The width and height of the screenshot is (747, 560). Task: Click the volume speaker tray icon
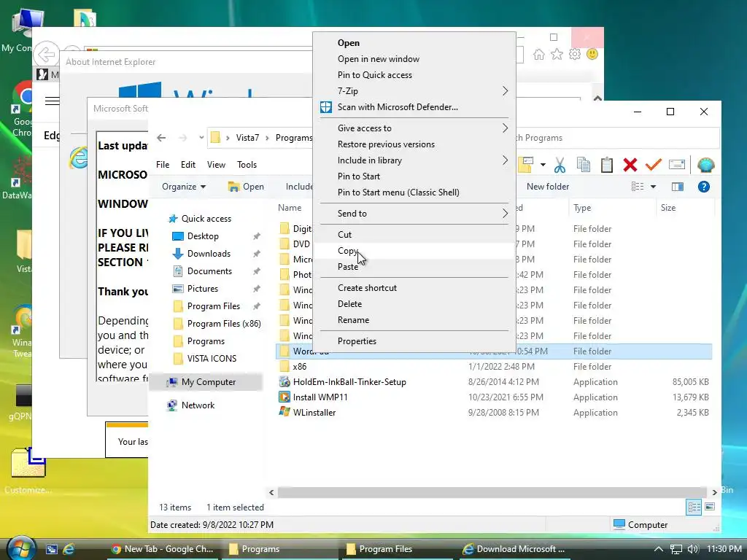click(x=693, y=549)
